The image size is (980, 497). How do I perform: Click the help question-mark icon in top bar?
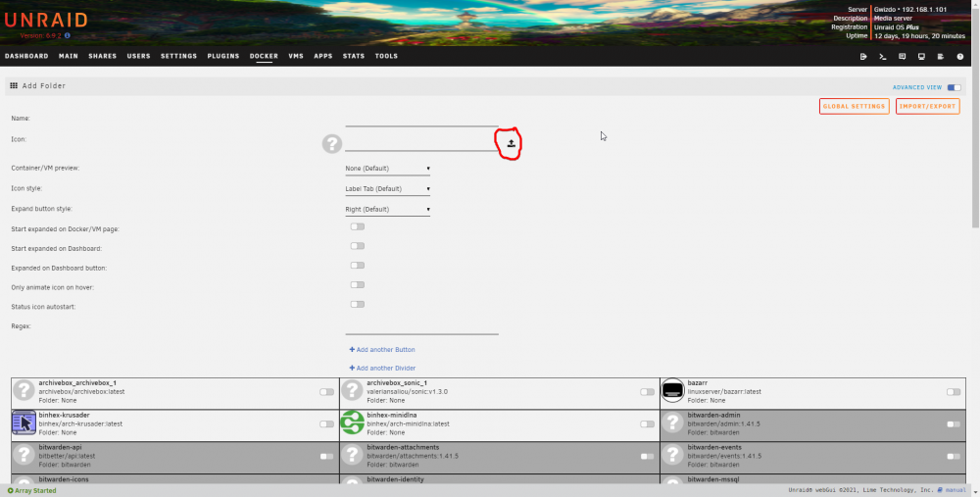tap(960, 56)
